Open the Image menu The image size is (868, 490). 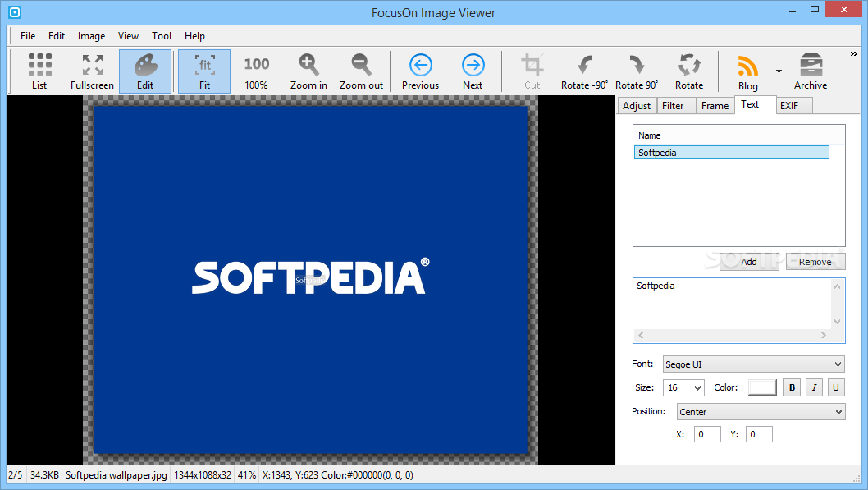(x=91, y=36)
